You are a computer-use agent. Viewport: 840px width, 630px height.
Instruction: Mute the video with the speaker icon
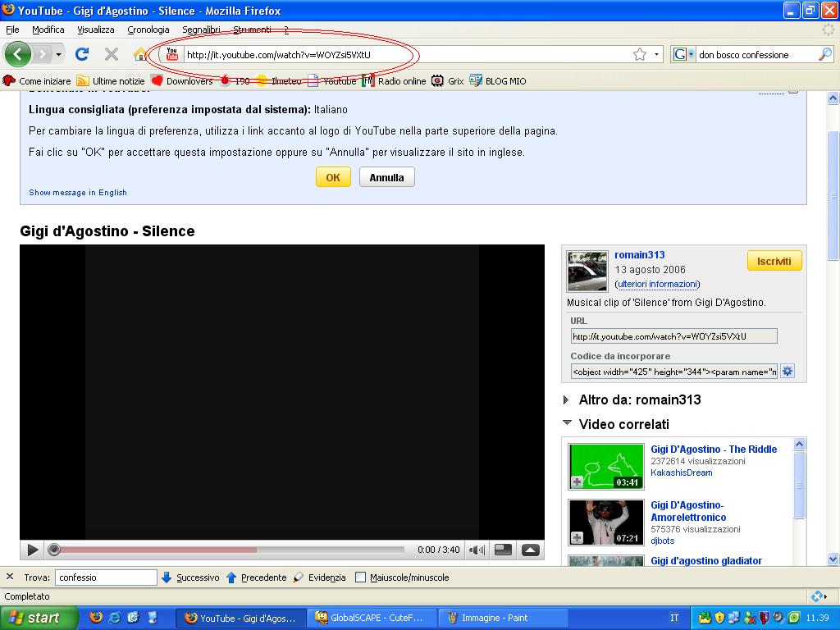tap(477, 550)
